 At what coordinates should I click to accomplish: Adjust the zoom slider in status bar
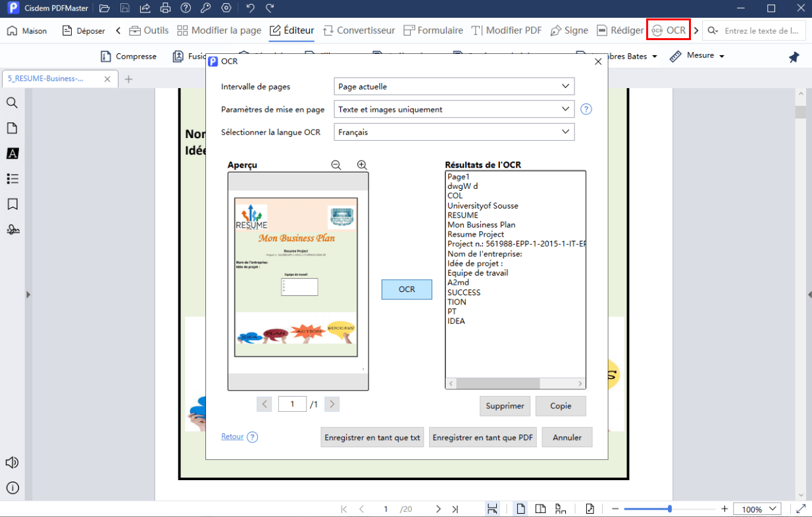point(670,509)
